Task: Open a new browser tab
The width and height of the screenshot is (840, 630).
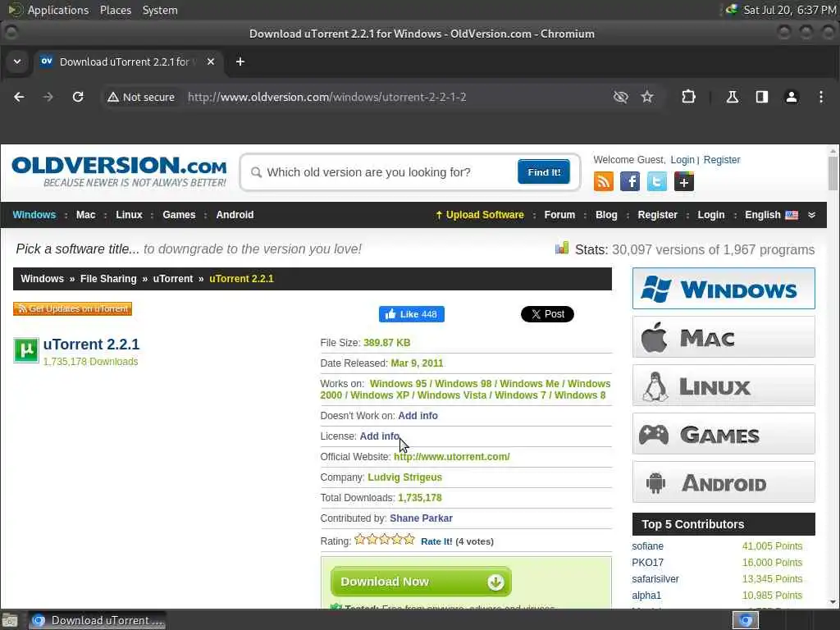Action: [x=240, y=62]
